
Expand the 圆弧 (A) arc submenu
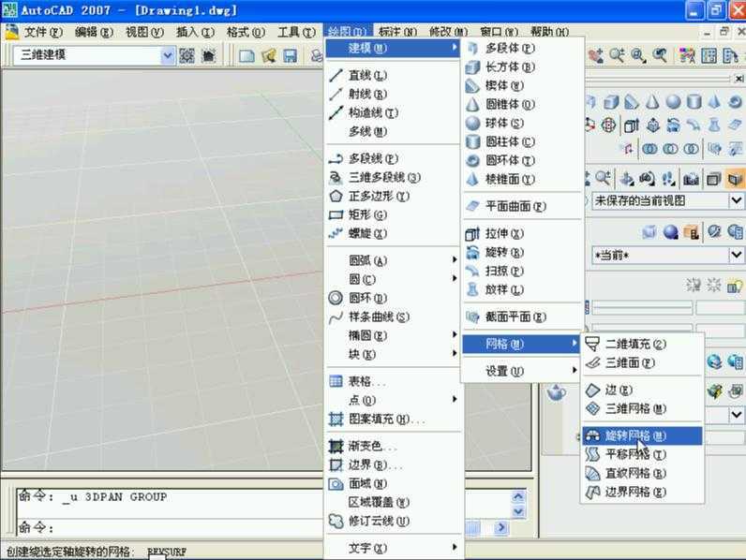[393, 260]
